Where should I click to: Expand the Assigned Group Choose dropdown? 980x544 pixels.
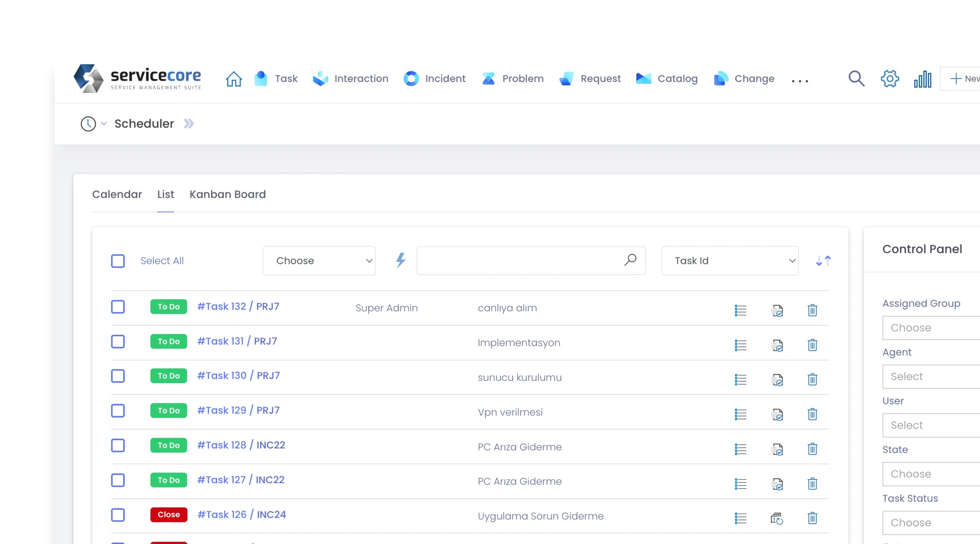(x=931, y=328)
